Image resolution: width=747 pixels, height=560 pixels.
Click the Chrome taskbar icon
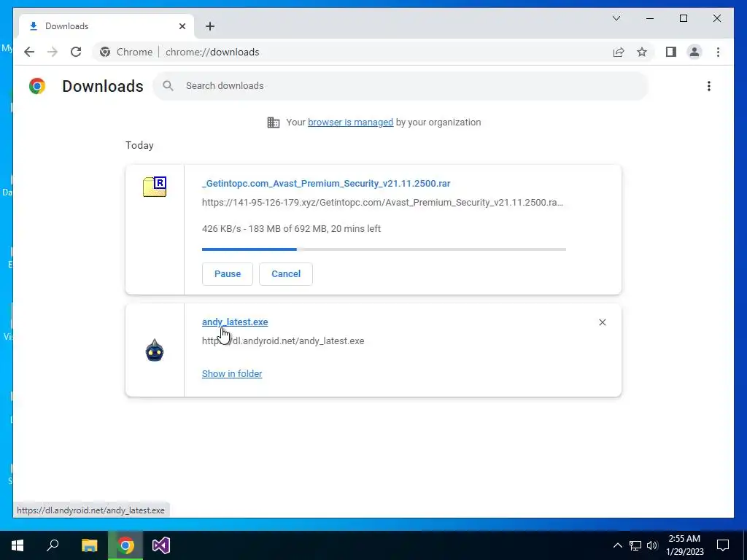[x=125, y=545]
